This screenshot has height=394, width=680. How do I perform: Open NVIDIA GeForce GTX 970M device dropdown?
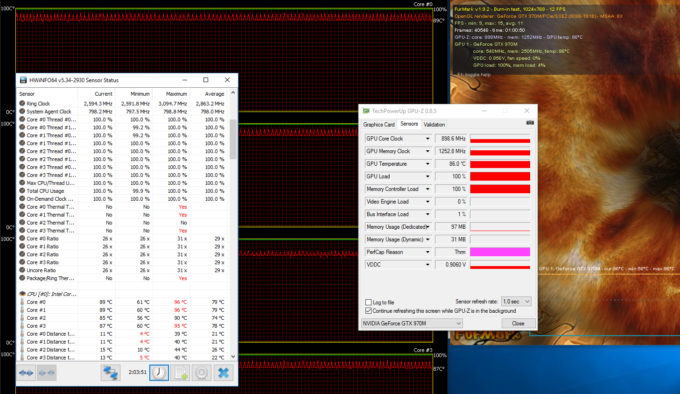(x=412, y=323)
